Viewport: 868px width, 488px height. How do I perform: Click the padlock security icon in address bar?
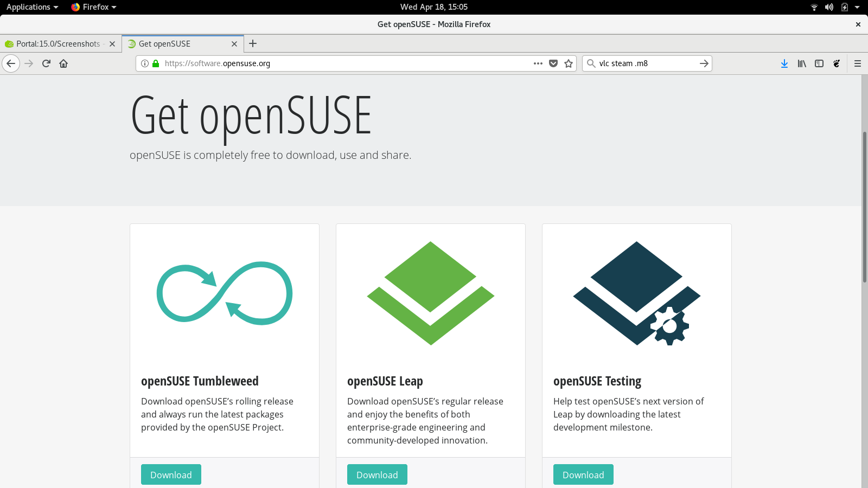155,63
